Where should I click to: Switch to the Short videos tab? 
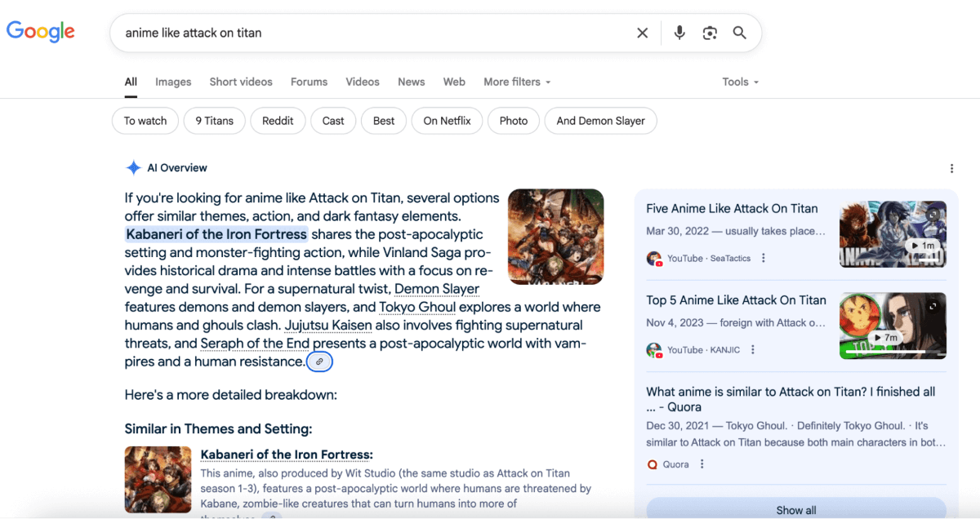241,82
